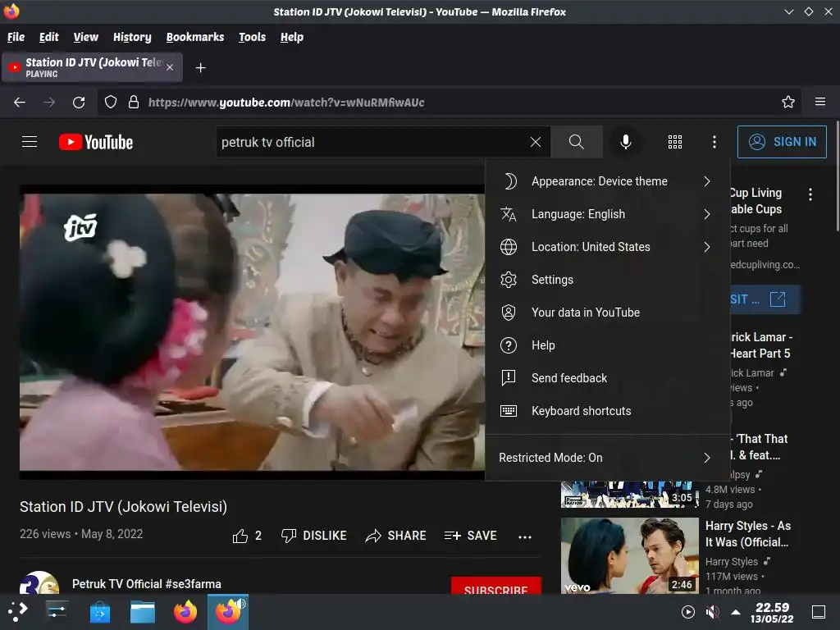Open ad options three-dot menu
Viewport: 840px width, 630px height.
tap(810, 194)
